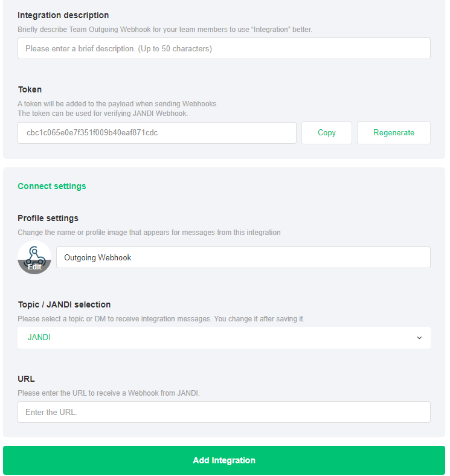Click the token verification helper text
450x476 pixels.
(103, 113)
